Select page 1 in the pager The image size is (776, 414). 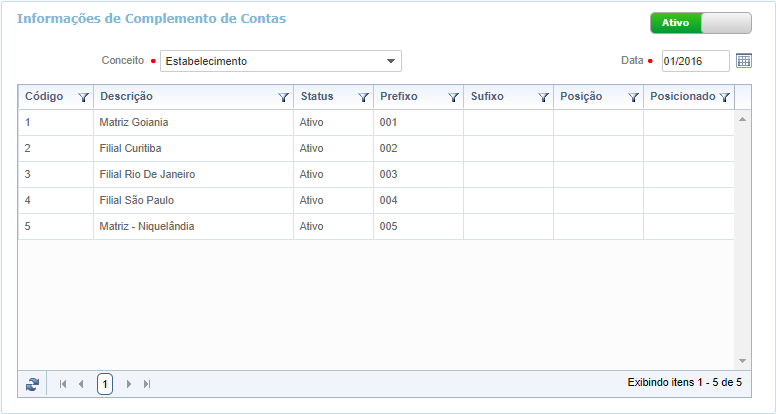click(x=105, y=384)
